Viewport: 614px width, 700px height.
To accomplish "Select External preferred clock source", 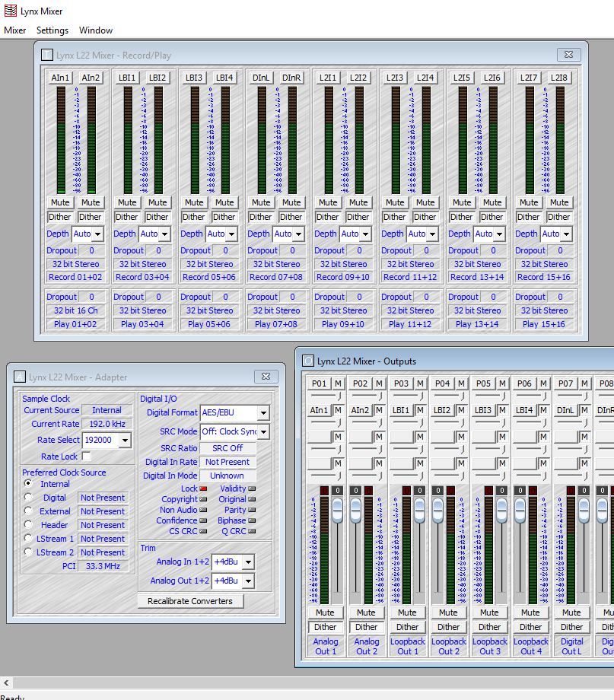I will coord(28,511).
